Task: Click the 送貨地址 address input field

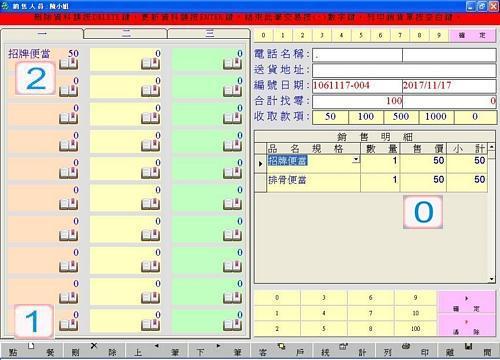Action: click(x=404, y=70)
